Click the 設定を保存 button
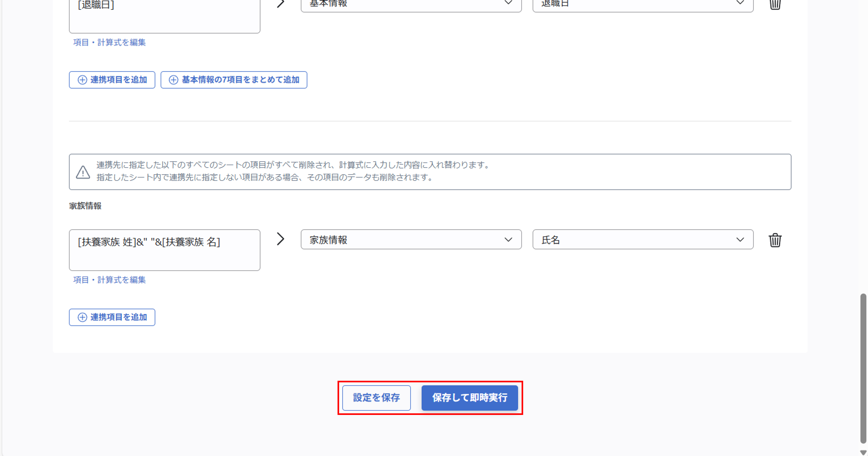The image size is (868, 456). click(x=376, y=398)
